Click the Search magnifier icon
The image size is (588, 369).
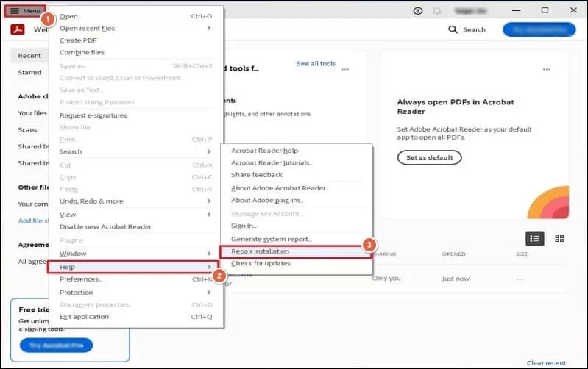point(453,29)
